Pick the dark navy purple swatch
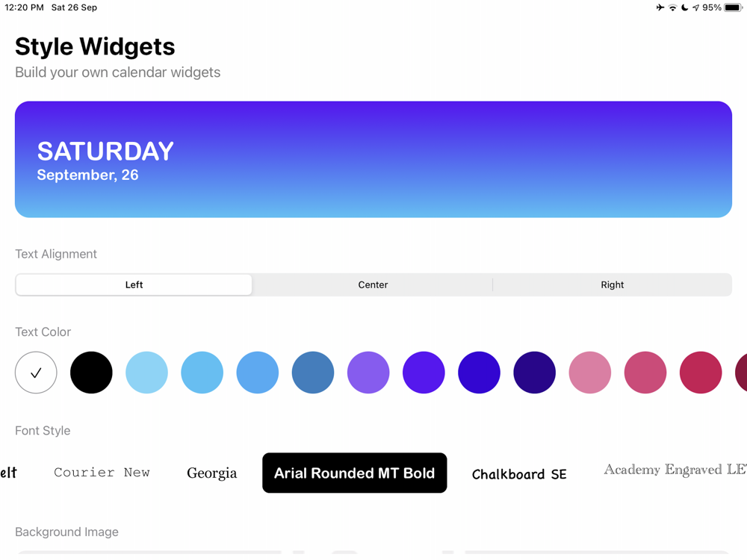Screen dimensions: 747x560 pos(535,373)
